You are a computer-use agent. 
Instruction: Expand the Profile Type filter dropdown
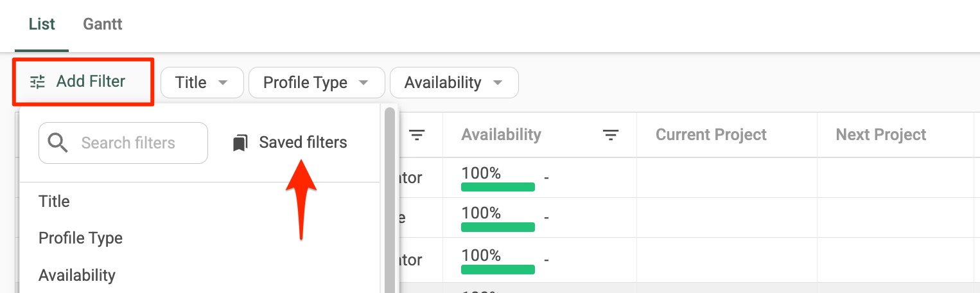point(317,83)
